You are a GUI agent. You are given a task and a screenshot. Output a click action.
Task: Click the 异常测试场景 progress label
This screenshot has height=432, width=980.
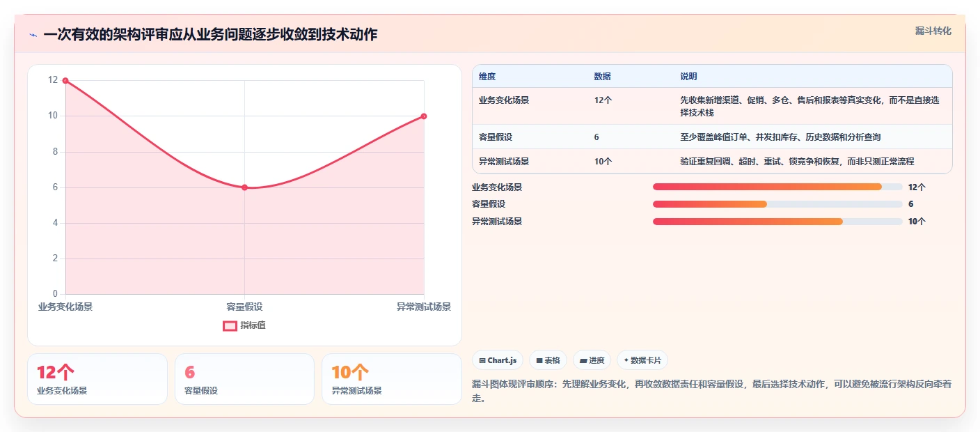pos(497,222)
